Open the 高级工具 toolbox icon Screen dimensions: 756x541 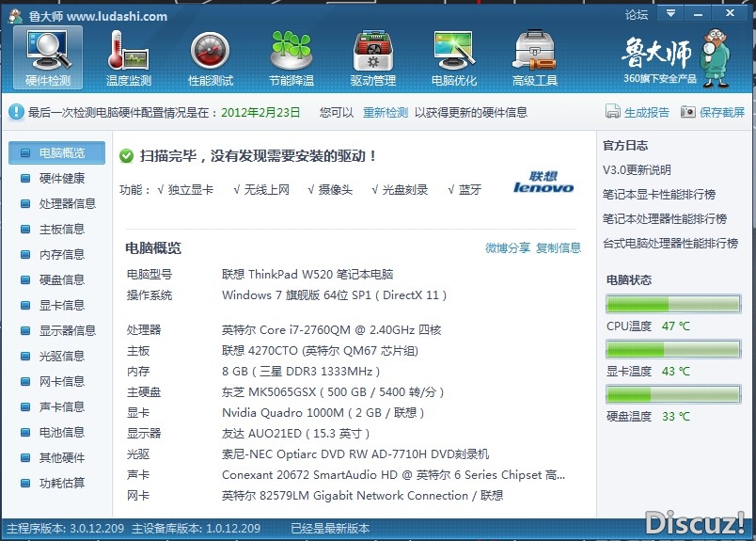point(535,57)
